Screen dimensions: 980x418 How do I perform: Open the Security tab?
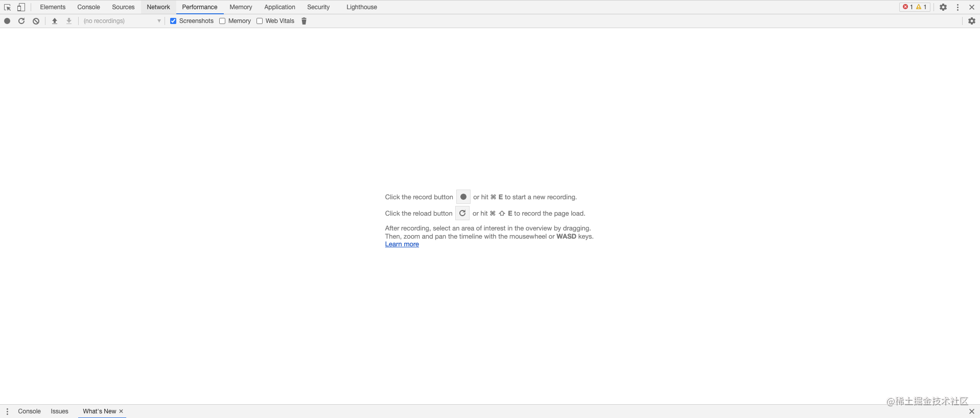coord(318,7)
